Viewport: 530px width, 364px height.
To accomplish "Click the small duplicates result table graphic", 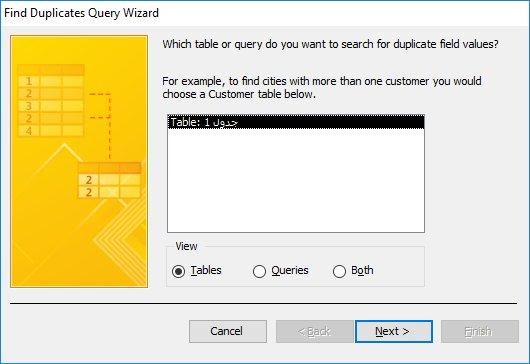I will (x=110, y=180).
